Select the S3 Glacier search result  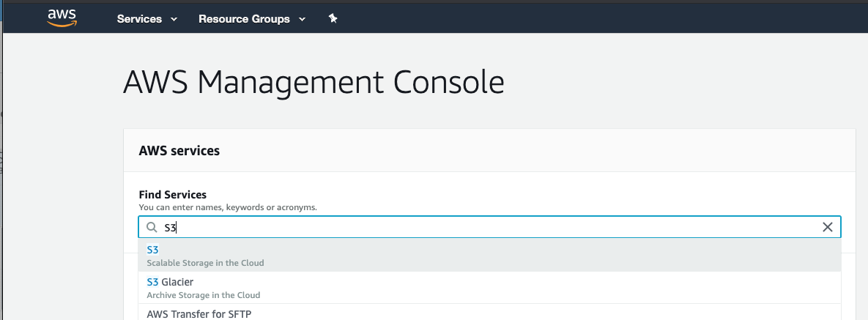click(x=489, y=287)
